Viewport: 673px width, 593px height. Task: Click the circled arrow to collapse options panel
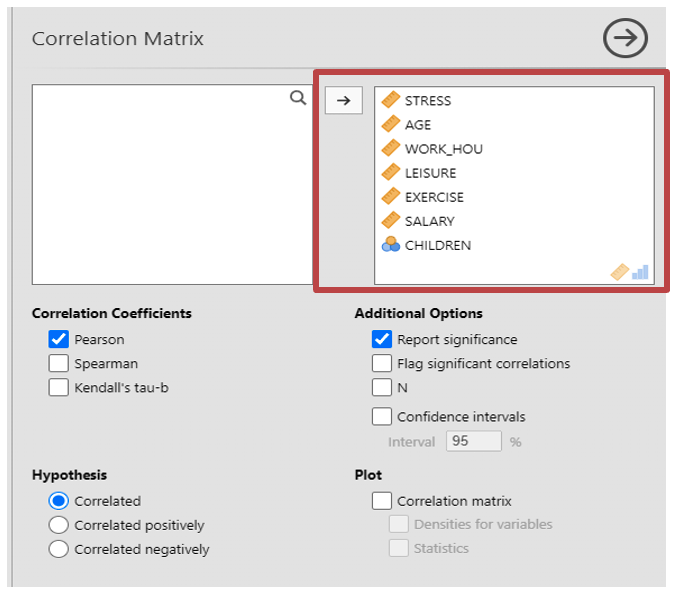point(625,39)
